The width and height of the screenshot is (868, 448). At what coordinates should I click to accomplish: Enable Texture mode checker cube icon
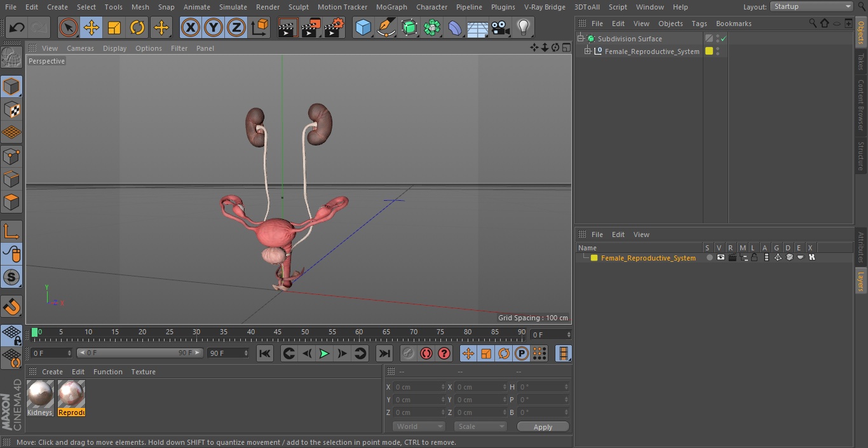click(x=11, y=109)
